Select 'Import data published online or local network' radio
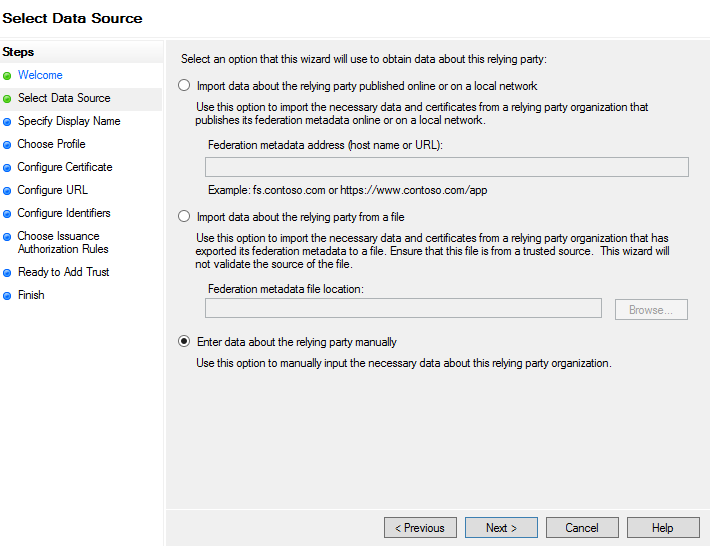This screenshot has height=546, width=710. (x=184, y=85)
